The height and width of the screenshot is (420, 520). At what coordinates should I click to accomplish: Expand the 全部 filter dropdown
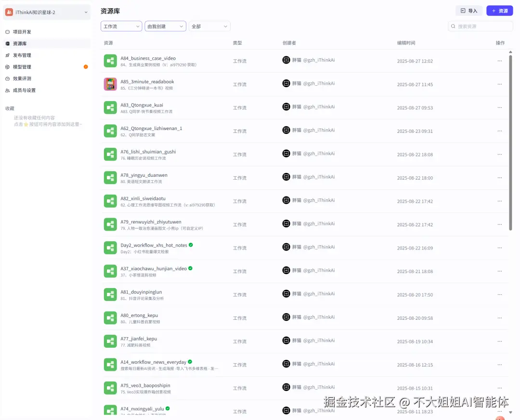pos(209,26)
